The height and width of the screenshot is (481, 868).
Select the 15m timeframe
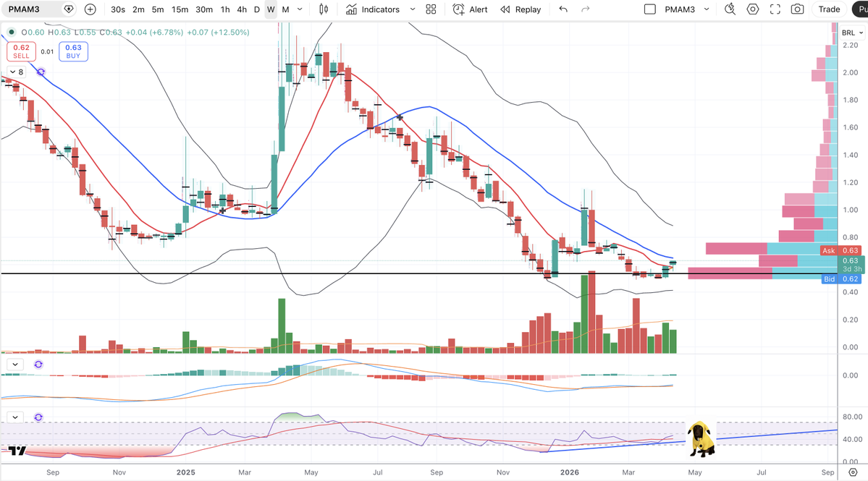180,9
